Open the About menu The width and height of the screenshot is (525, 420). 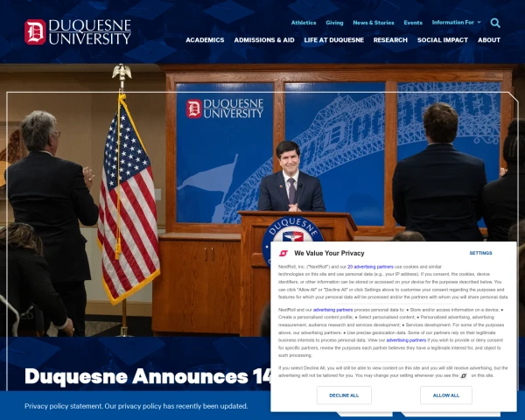[x=489, y=40]
